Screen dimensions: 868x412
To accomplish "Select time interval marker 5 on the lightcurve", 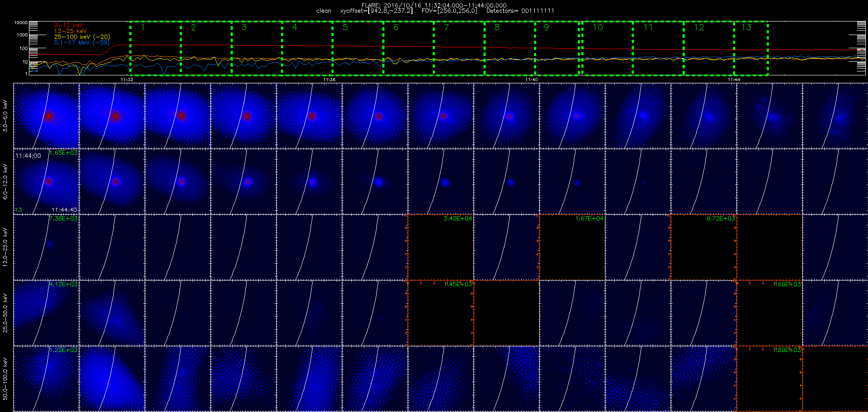I will click(345, 27).
